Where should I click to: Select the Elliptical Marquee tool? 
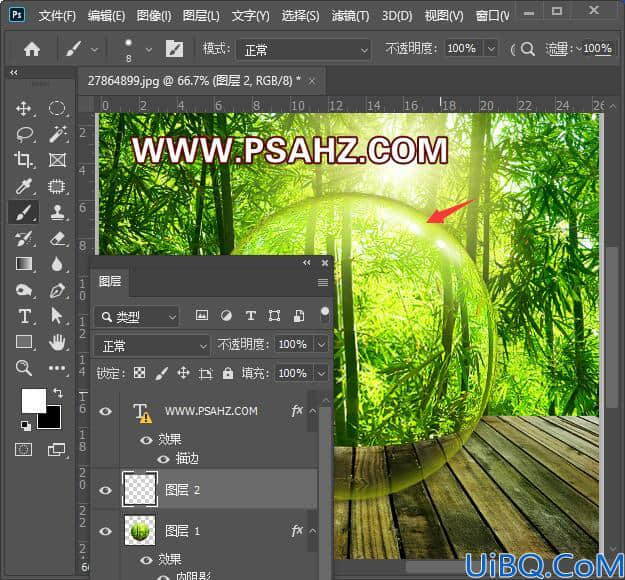57,108
